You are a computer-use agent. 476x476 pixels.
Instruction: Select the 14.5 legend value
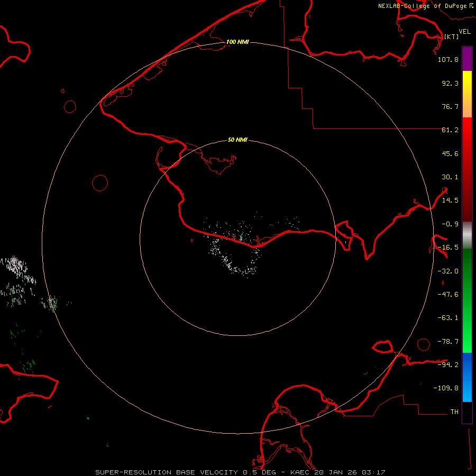pos(450,200)
